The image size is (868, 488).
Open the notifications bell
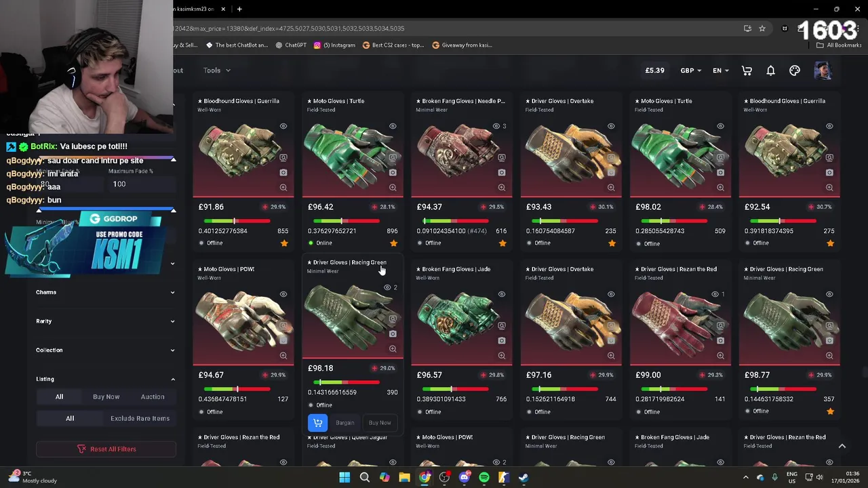pyautogui.click(x=770, y=70)
